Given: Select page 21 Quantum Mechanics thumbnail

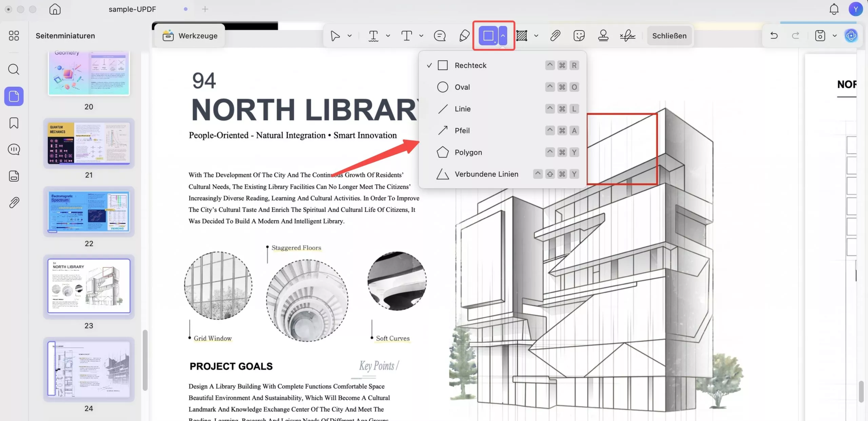Looking at the screenshot, I should [89, 143].
